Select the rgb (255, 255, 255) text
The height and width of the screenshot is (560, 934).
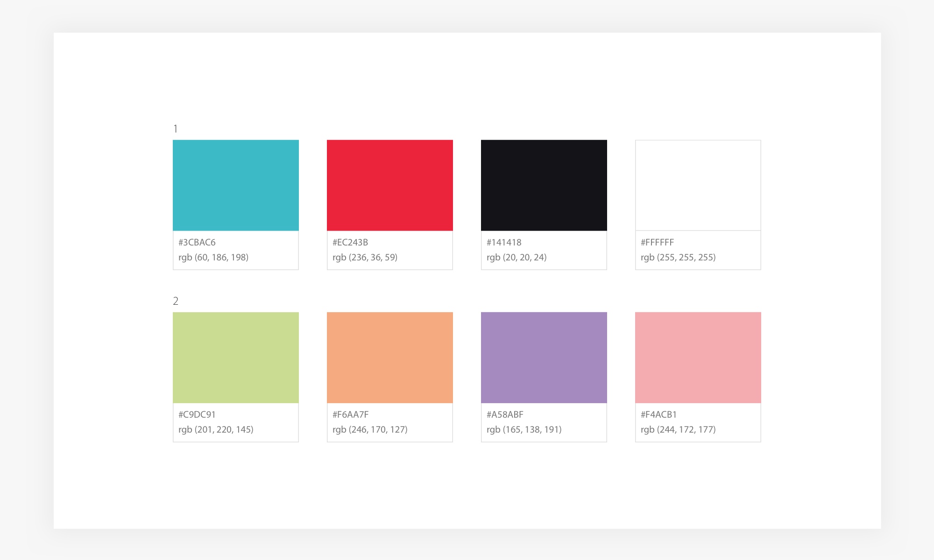coord(678,257)
